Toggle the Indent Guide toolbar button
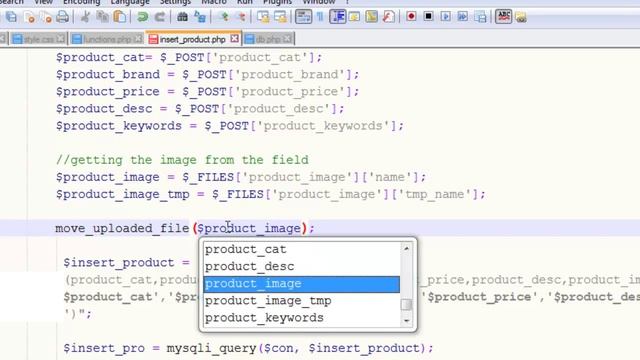The height and width of the screenshot is (360, 640). (x=338, y=17)
